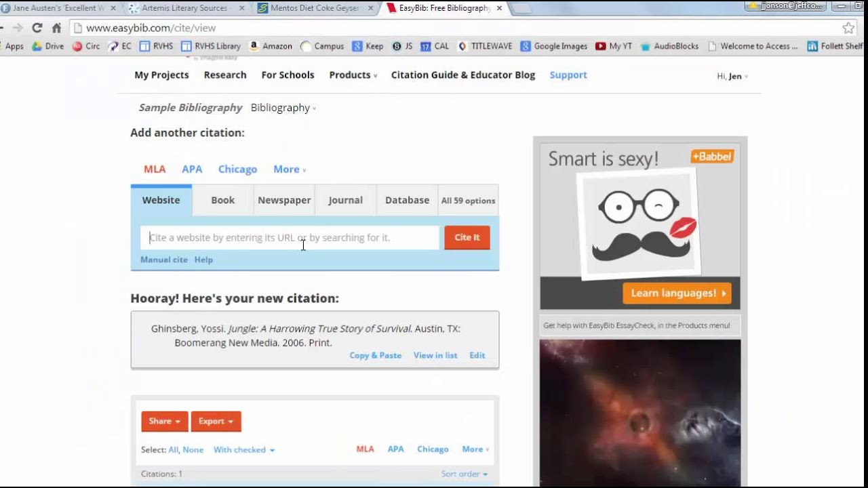The image size is (868, 488).
Task: Open the My YT bookmark
Action: pos(614,46)
